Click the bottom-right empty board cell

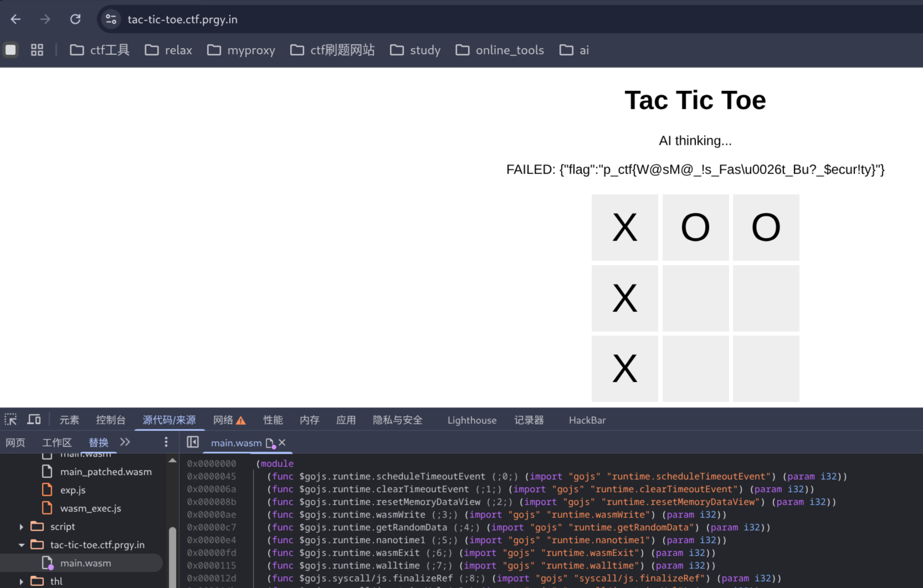766,368
